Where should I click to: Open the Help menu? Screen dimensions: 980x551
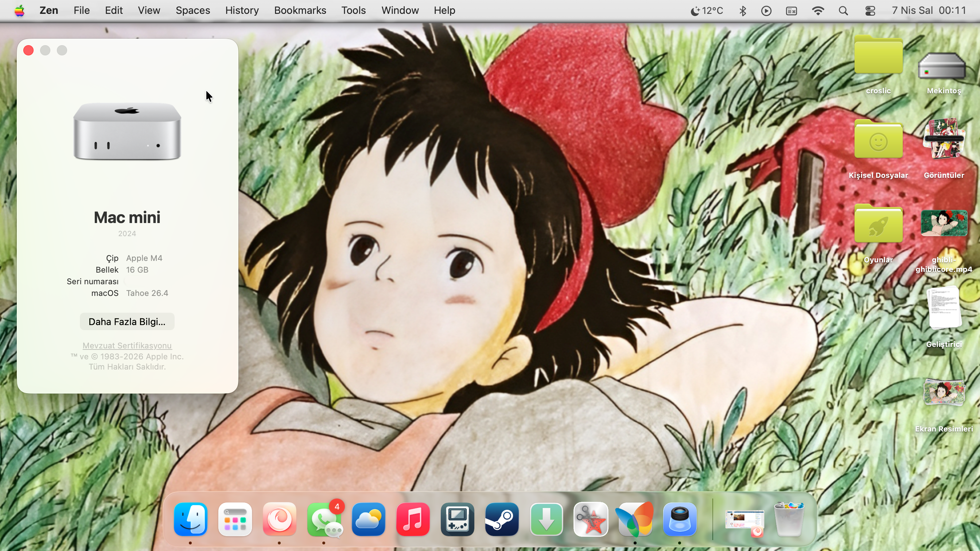(x=444, y=11)
